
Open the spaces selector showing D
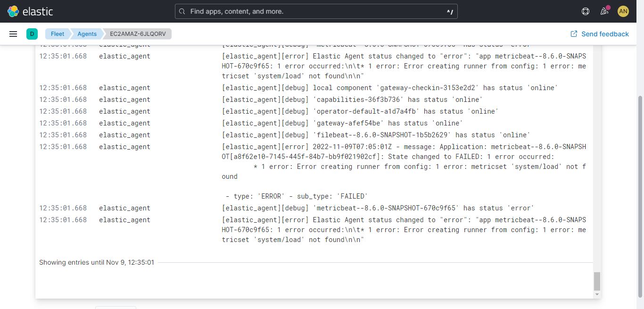32,33
